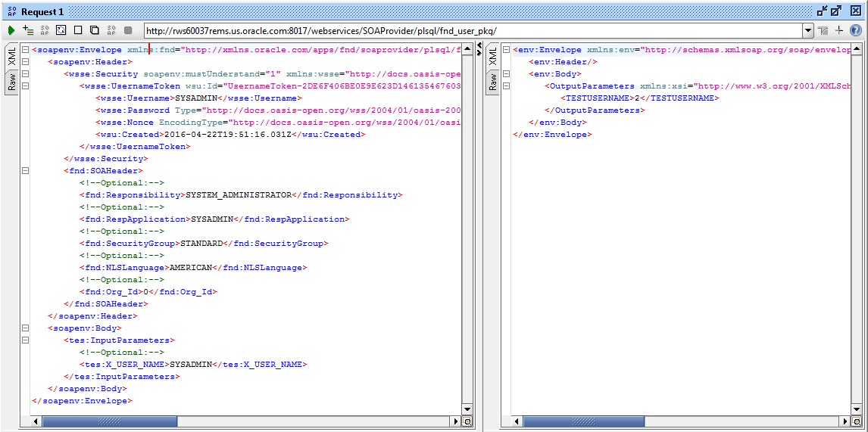Switch to the response Raw tab

point(492,82)
